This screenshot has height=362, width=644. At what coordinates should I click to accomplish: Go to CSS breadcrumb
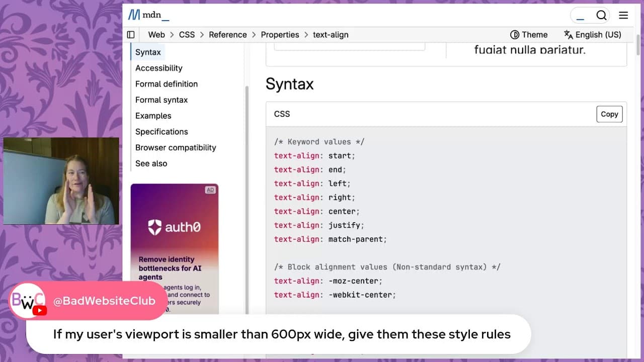coord(187,35)
